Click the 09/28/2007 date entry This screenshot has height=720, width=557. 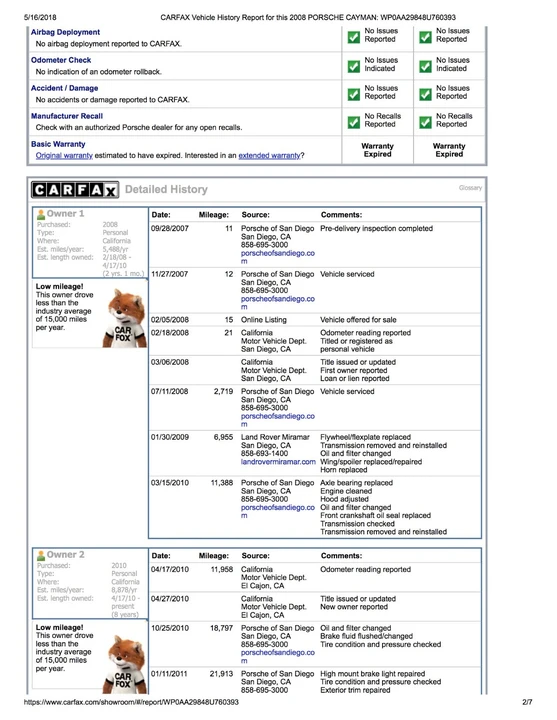(170, 229)
